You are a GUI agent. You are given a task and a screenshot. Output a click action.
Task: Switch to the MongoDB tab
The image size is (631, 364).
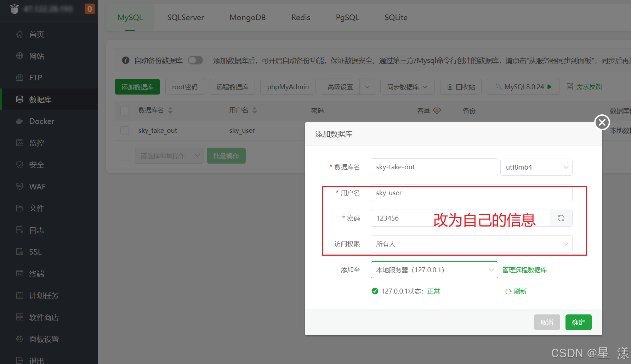pos(248,17)
